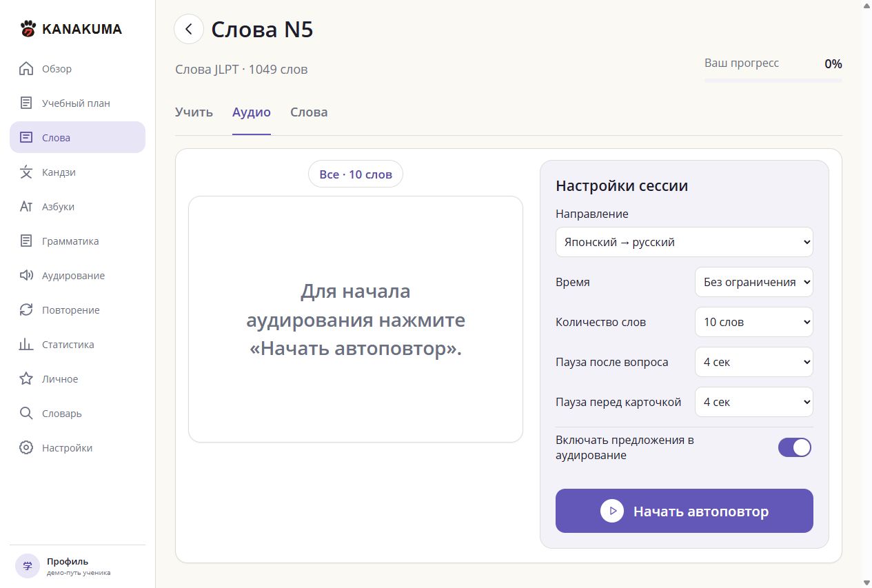Open Грамматика in the sidebar

pyautogui.click(x=77, y=241)
